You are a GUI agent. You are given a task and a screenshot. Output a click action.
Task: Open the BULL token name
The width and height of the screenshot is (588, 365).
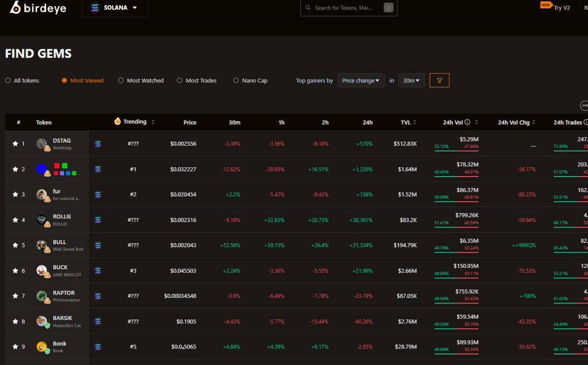click(x=59, y=242)
